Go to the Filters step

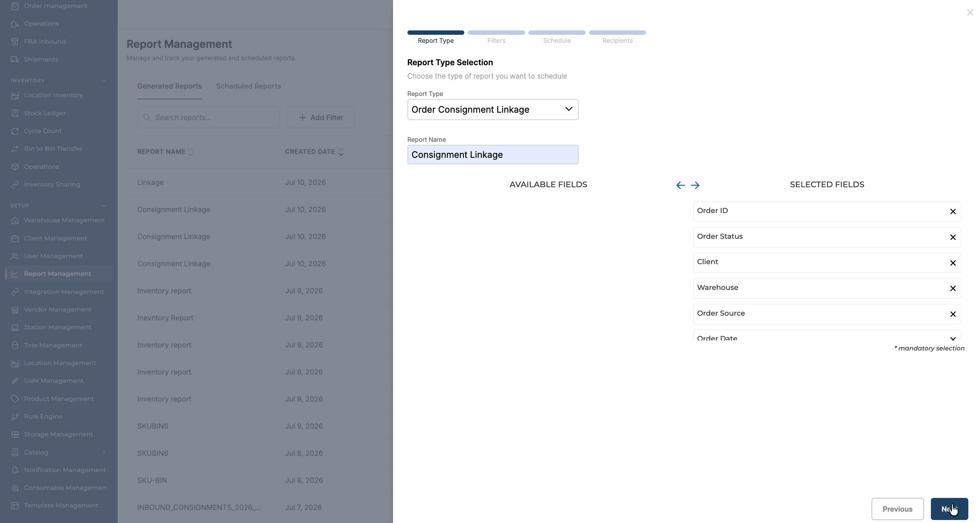point(496,41)
